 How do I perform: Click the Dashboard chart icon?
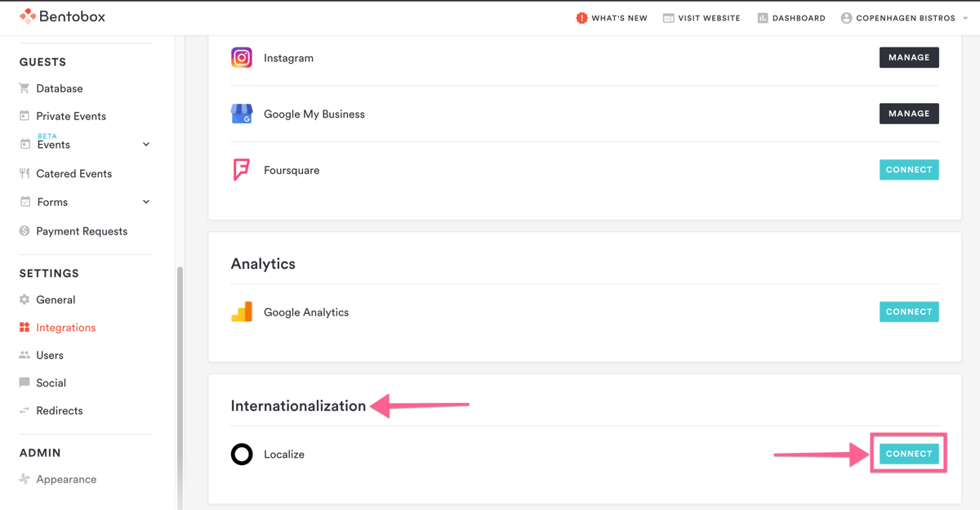click(762, 17)
